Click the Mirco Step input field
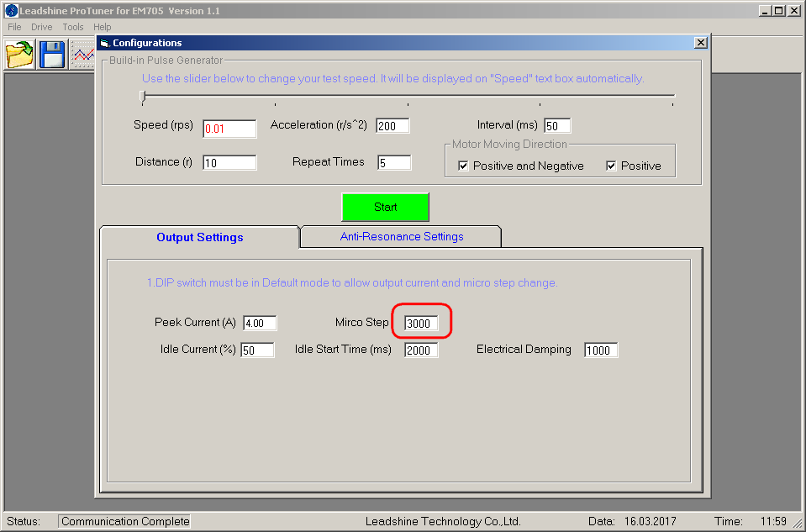806x532 pixels. 422,324
